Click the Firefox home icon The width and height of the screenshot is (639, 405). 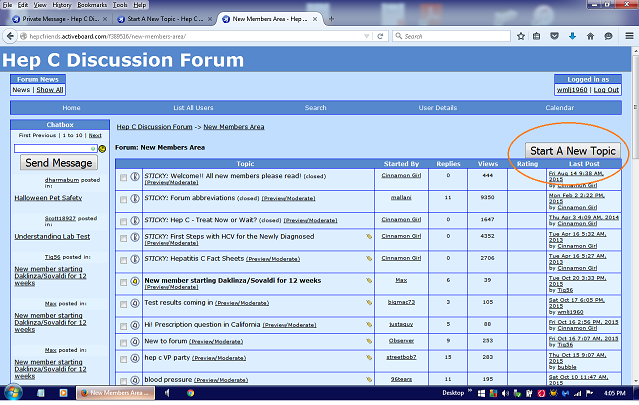589,36
